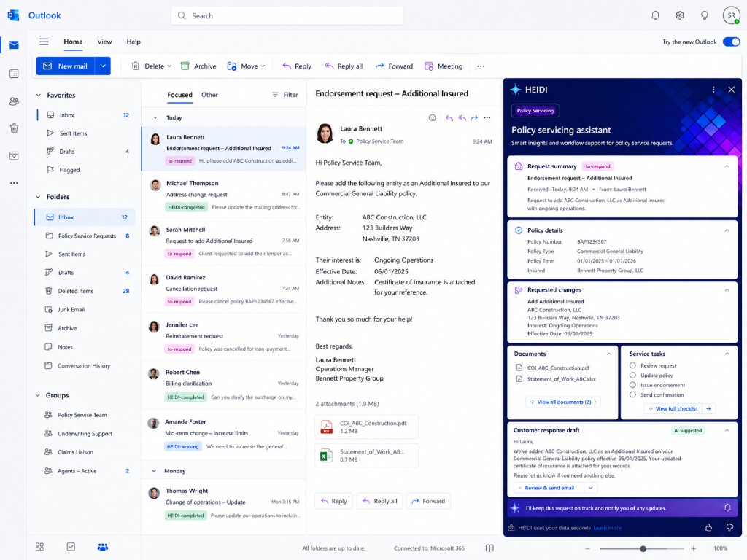Click the ribbon overflow ellipsis
Image resolution: width=747 pixels, height=560 pixels.
[481, 66]
